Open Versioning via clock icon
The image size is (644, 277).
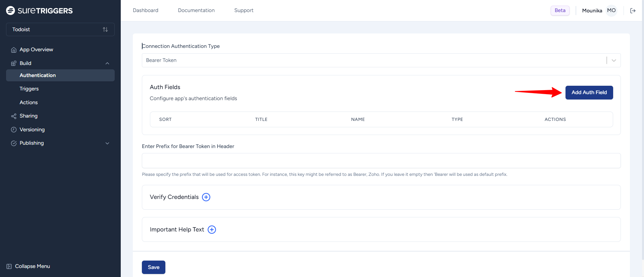(14, 130)
